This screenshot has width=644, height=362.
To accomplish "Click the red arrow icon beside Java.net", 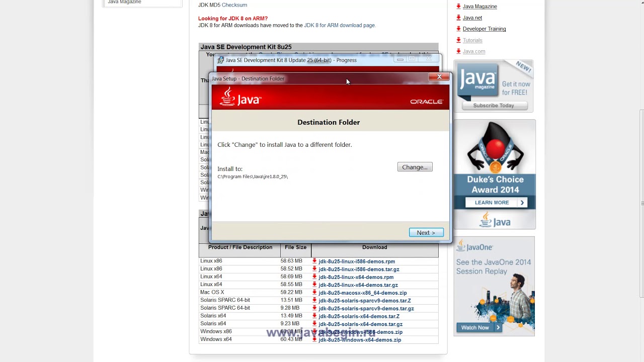I will [458, 18].
